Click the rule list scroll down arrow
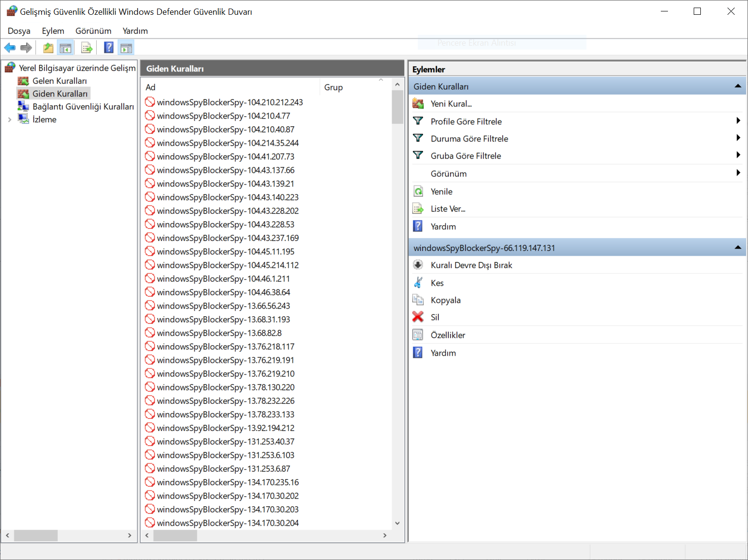This screenshot has height=560, width=748. 397,523
